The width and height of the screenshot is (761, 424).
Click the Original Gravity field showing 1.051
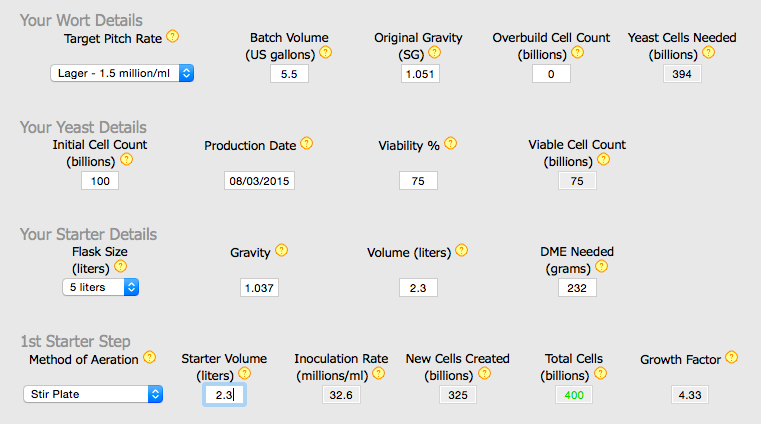[x=420, y=74]
